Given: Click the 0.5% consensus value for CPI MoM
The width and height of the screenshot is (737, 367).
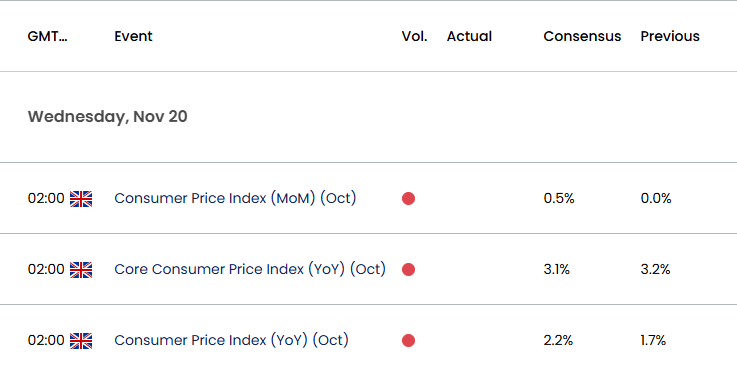Looking at the screenshot, I should point(559,198).
